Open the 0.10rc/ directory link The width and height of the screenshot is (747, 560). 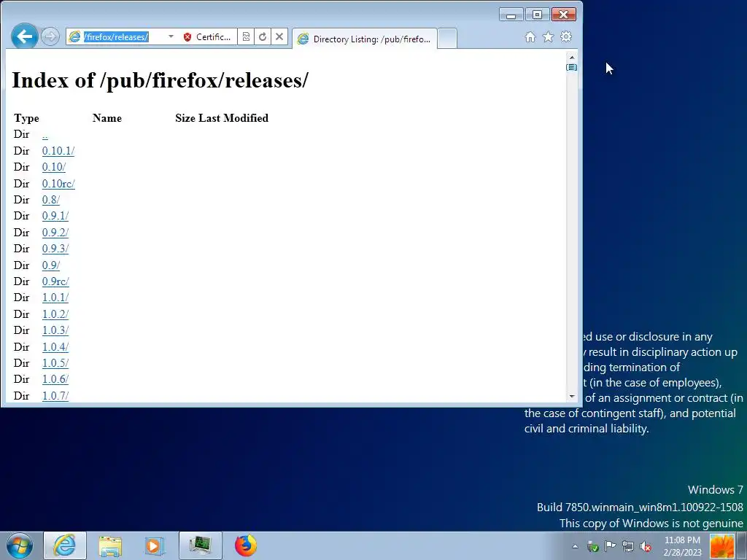point(58,184)
